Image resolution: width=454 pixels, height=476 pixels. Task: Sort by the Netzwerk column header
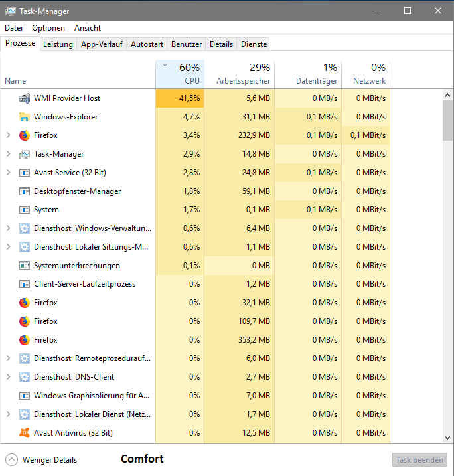coord(366,74)
